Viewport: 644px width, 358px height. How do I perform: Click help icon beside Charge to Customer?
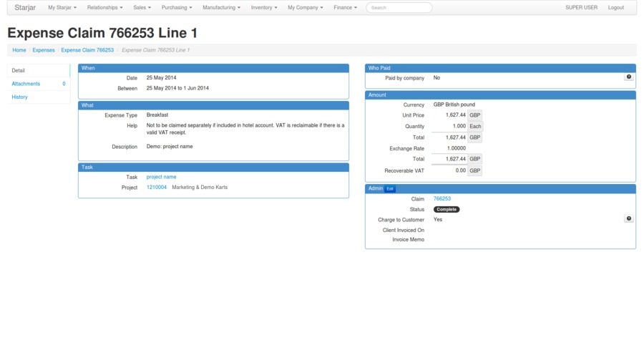(628, 219)
